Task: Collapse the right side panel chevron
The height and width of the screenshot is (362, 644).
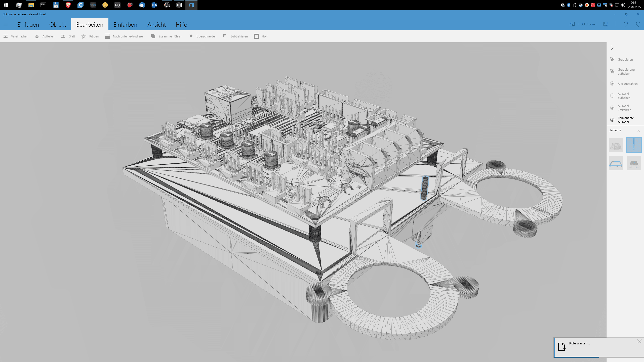Action: (x=612, y=48)
